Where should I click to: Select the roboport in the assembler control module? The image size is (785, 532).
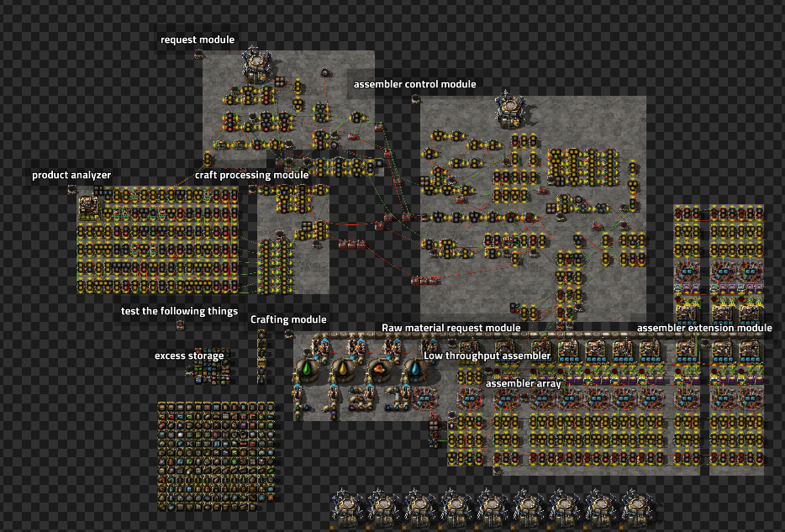510,109
